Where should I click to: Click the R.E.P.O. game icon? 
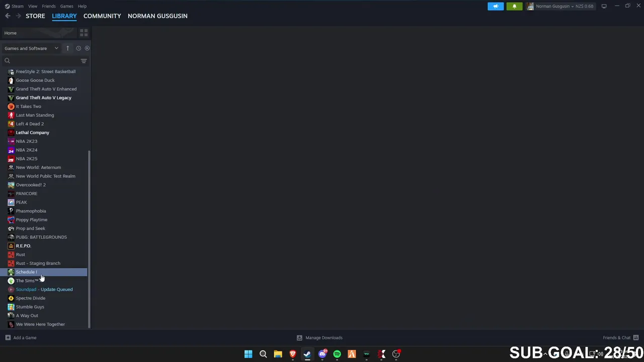click(x=11, y=246)
